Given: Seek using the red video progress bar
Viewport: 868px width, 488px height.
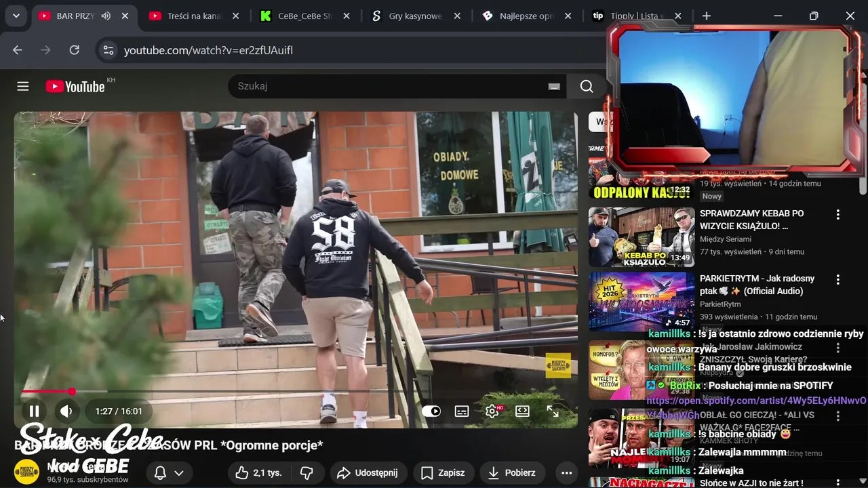Looking at the screenshot, I should coord(296,391).
